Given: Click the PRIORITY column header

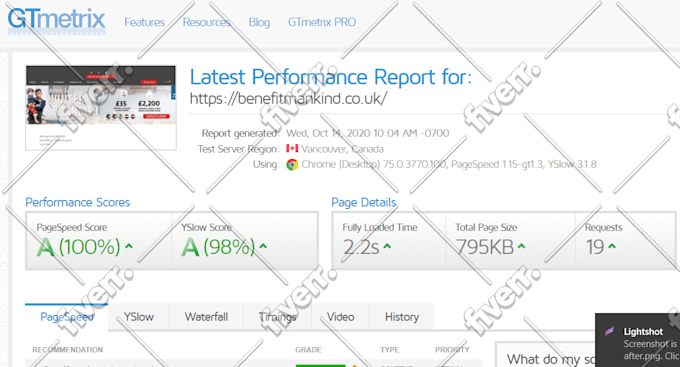Looking at the screenshot, I should [452, 350].
